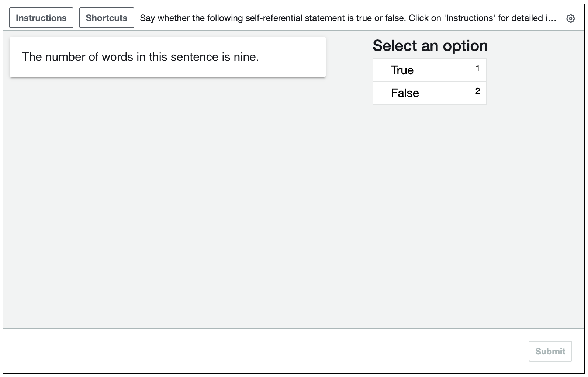
Task: Open the settings gear icon
Action: point(570,18)
